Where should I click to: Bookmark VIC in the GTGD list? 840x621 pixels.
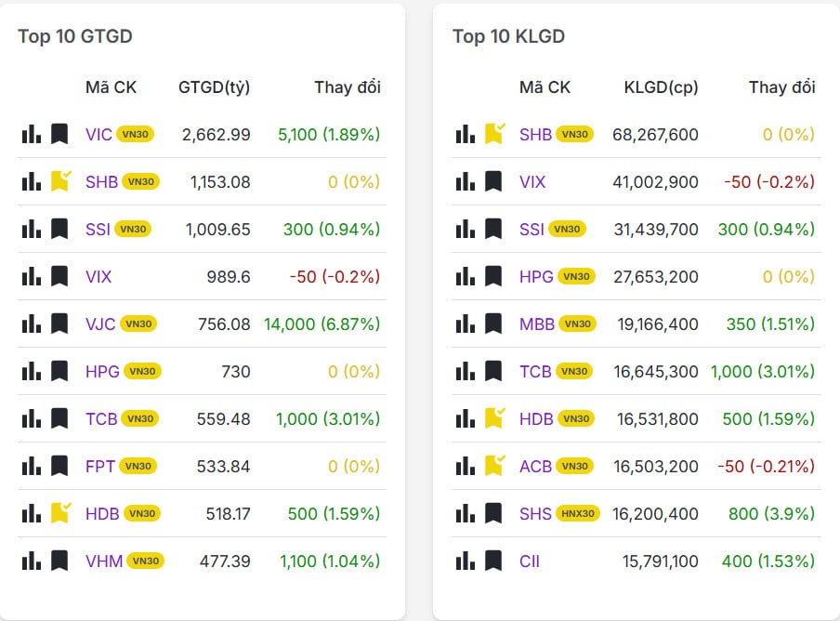(x=59, y=134)
